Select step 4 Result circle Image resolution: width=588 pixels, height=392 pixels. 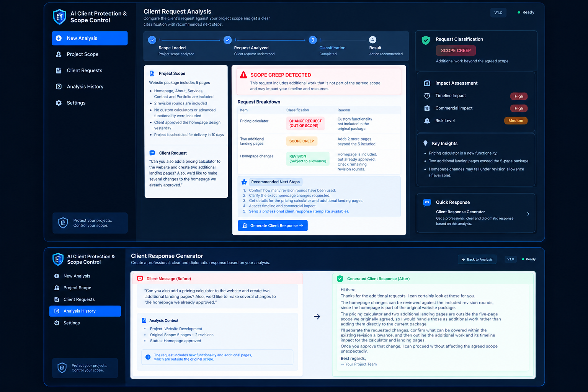[372, 40]
